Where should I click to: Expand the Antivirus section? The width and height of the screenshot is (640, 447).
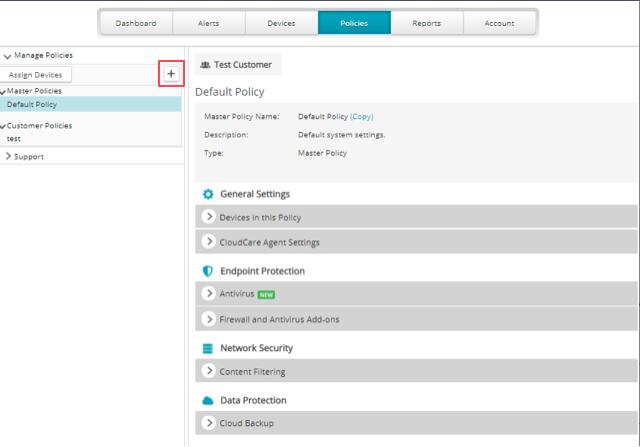click(x=210, y=294)
